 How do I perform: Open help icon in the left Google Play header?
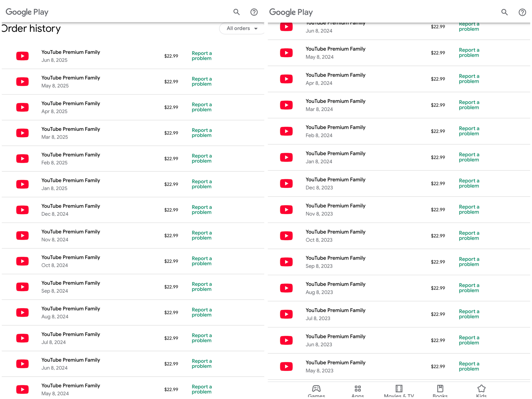[x=254, y=12]
